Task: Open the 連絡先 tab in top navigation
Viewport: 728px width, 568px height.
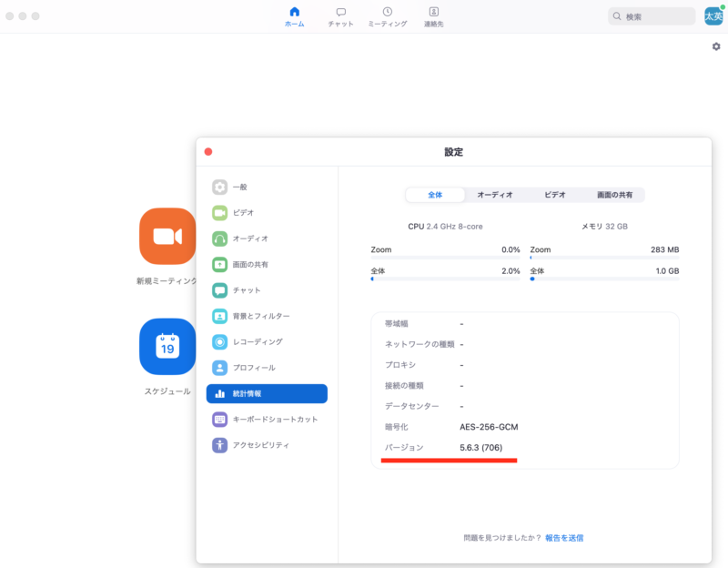Action: pos(434,17)
